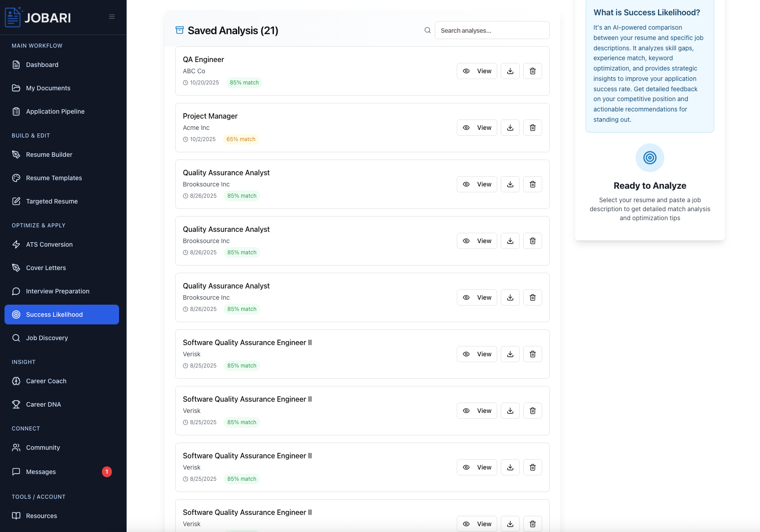The height and width of the screenshot is (532, 760).
Task: Download the Project Manager analysis
Action: click(x=510, y=127)
